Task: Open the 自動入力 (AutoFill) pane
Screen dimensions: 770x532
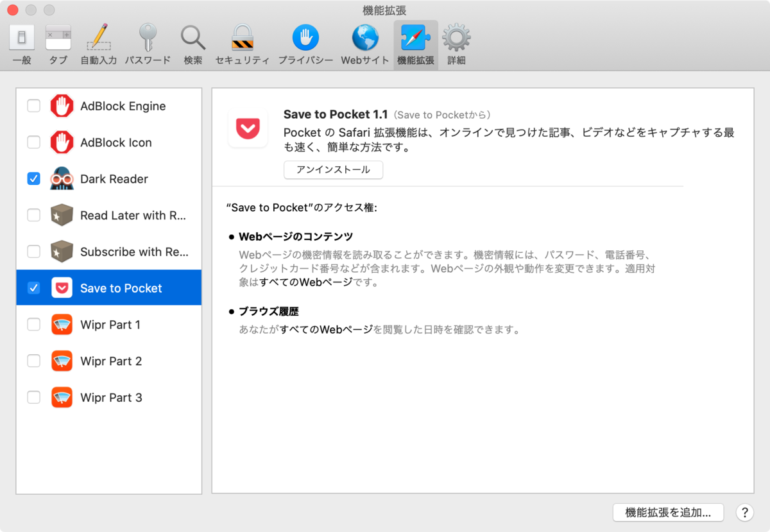Action: click(x=98, y=45)
